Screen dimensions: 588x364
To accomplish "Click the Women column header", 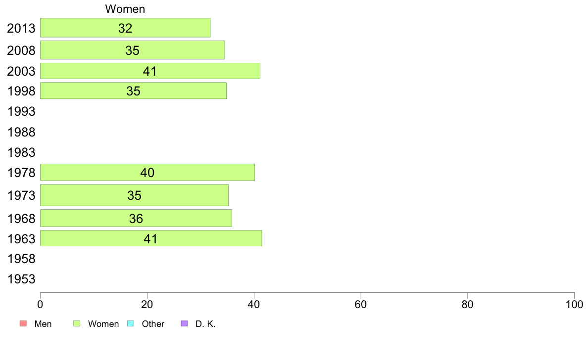I will 125,9.
